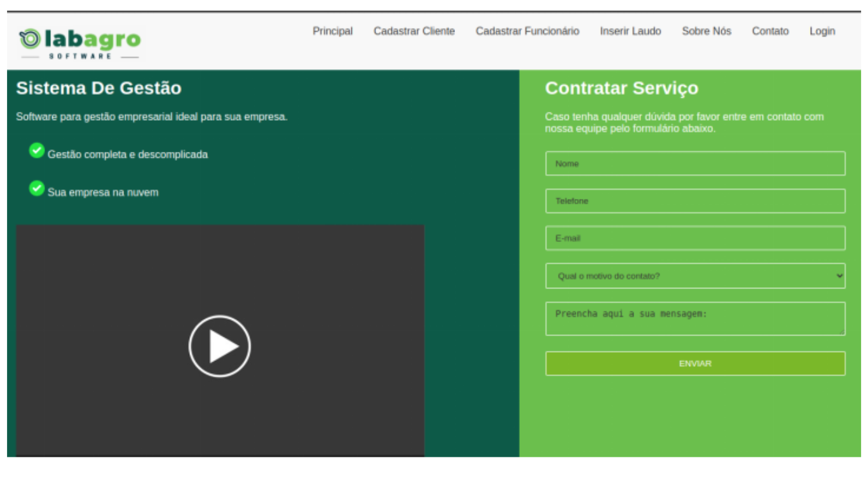
Task: Click the Nome input field
Action: 695,163
